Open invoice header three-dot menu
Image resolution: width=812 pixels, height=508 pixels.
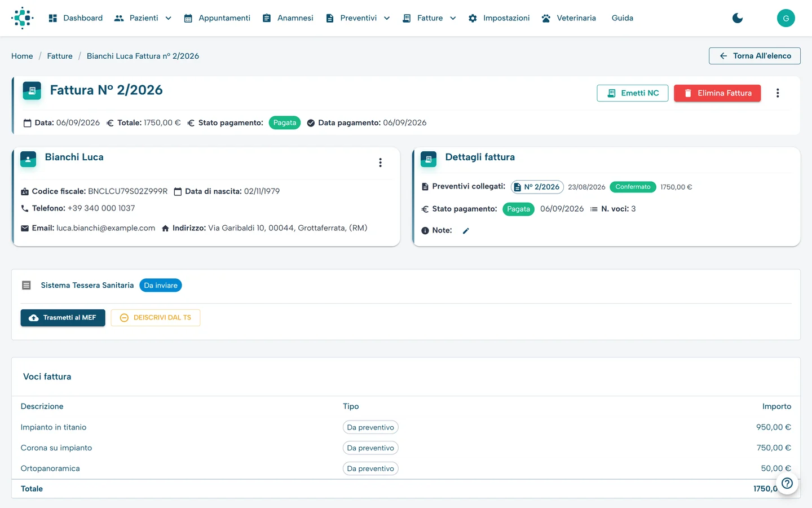[778, 93]
